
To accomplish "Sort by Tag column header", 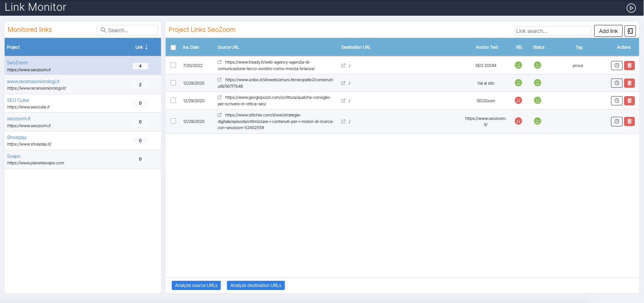I will tap(578, 47).
